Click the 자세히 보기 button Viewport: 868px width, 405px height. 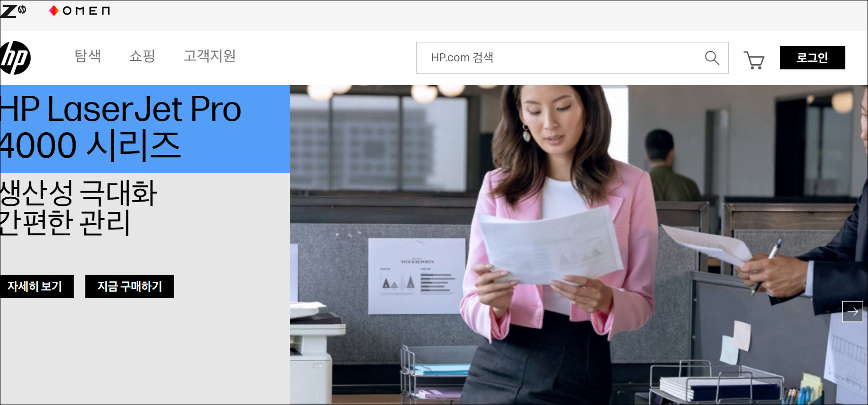(37, 286)
